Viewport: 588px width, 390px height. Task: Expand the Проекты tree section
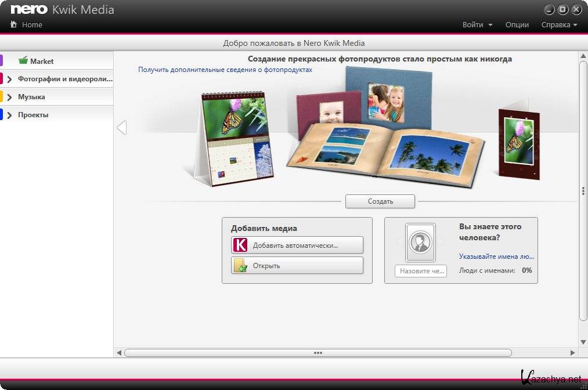click(9, 115)
